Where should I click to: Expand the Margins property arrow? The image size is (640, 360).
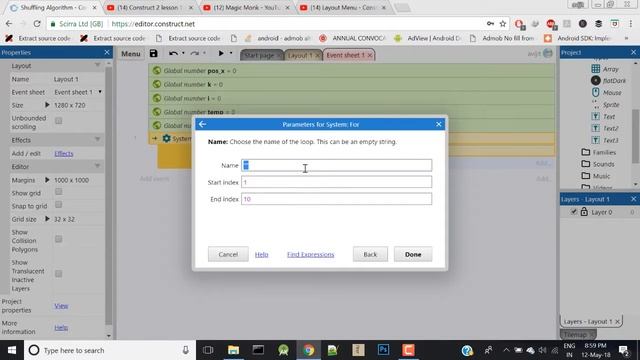47,180
